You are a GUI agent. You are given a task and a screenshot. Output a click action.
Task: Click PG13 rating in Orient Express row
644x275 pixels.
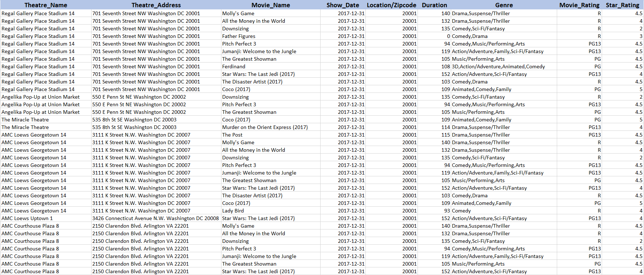579,127
